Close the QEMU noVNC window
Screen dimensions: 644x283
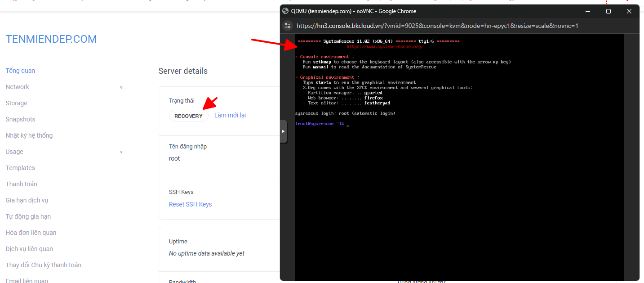(x=629, y=11)
